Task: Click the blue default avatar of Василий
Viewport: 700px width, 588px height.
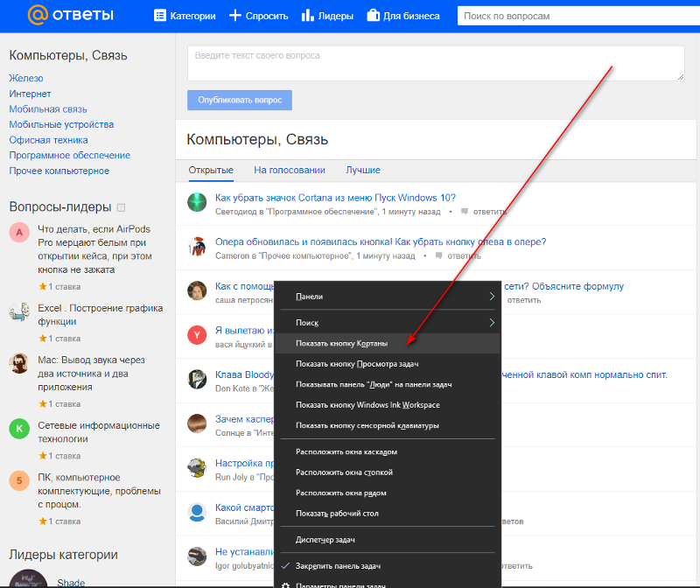Action: pos(197,512)
